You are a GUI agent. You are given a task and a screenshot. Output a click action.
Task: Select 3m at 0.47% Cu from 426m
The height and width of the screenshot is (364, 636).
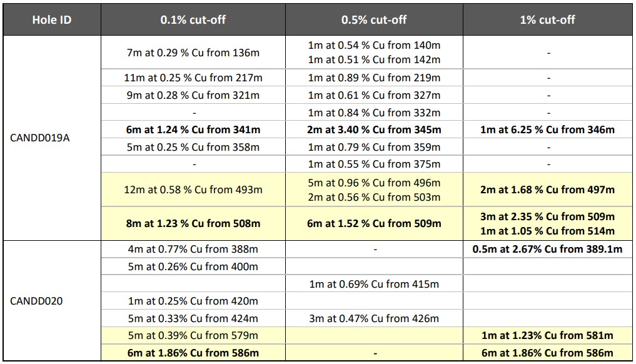(x=374, y=318)
